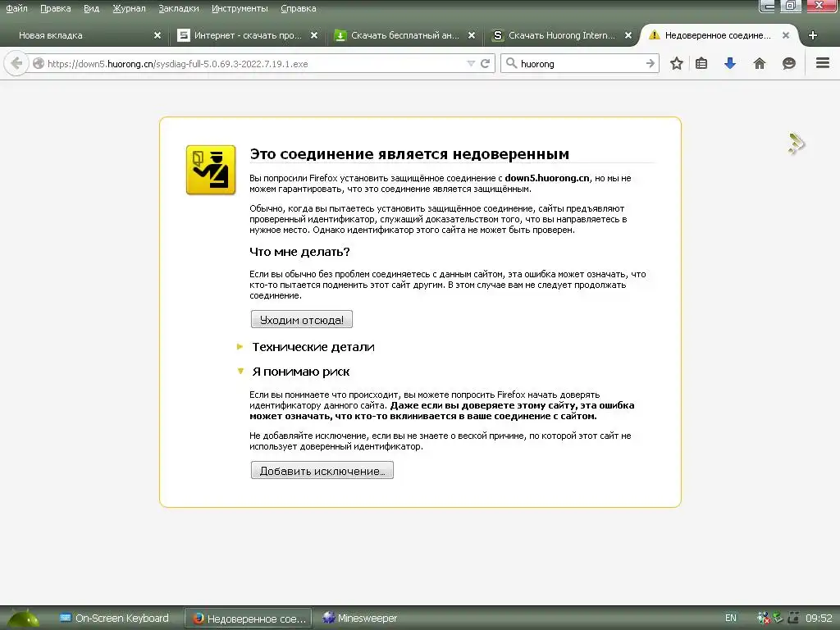Open the chat smiley icon in toolbar

coord(788,64)
